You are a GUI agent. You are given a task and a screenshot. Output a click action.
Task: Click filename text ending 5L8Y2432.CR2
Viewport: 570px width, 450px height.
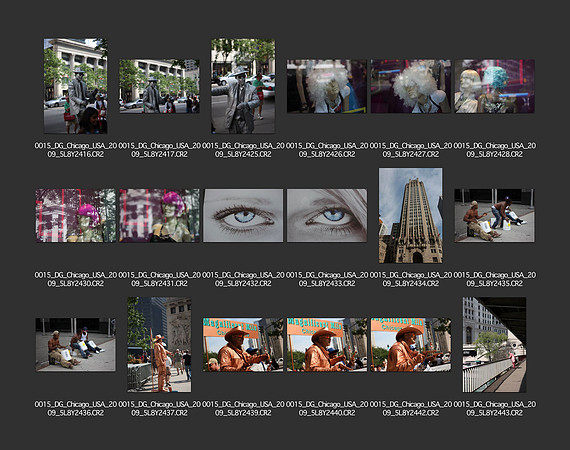(x=243, y=279)
